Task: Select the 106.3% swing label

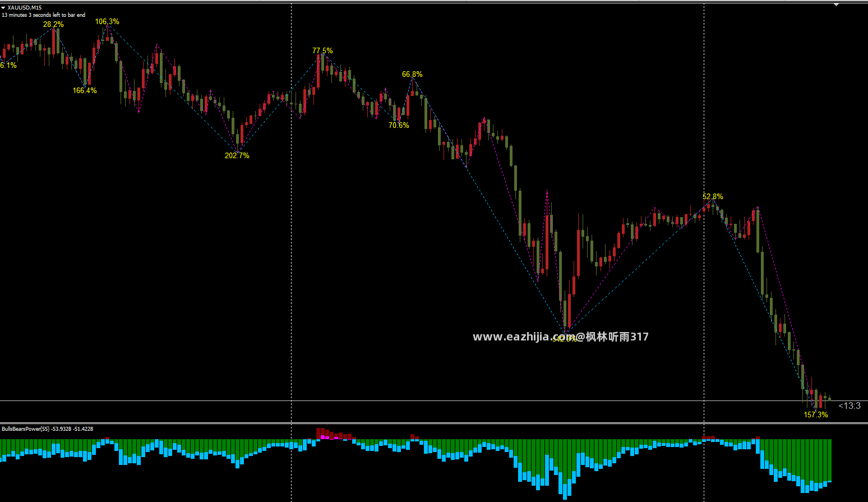Action: point(107,21)
